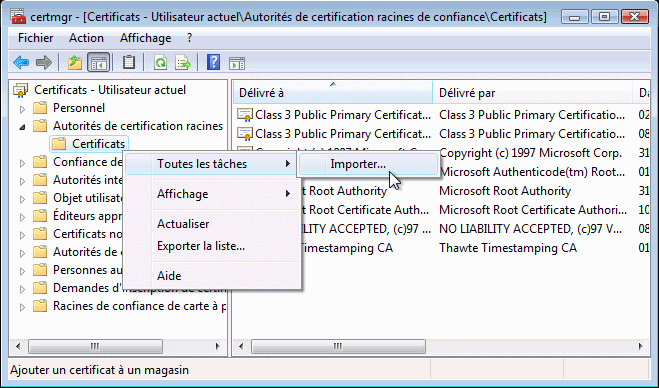This screenshot has width=659, height=388.
Task: Open help with the blue question mark icon
Action: tap(214, 63)
